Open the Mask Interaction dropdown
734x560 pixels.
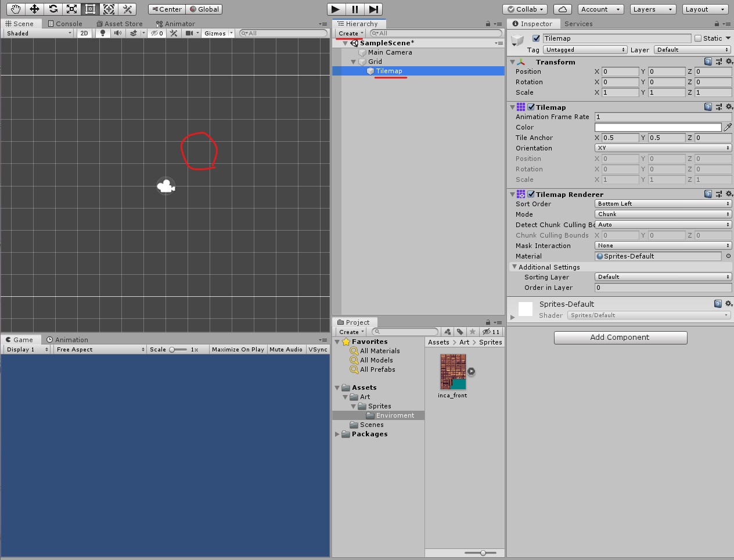point(663,245)
